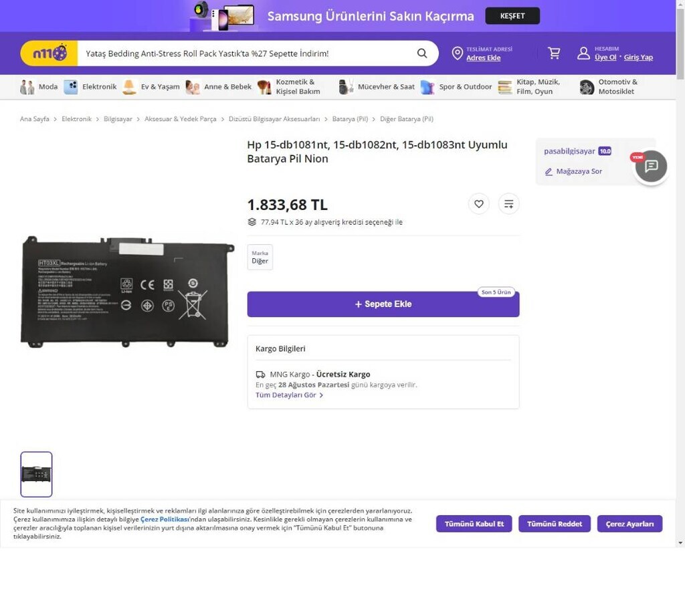Accept all cookies with Tümünü Kabul Et
Viewport: 685px width, 616px height.
click(x=474, y=524)
